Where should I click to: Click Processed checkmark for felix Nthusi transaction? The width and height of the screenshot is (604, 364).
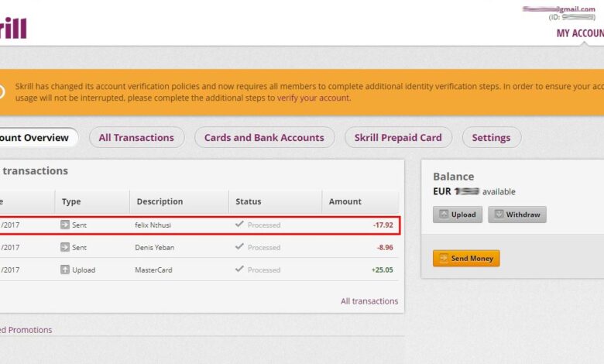(x=239, y=225)
